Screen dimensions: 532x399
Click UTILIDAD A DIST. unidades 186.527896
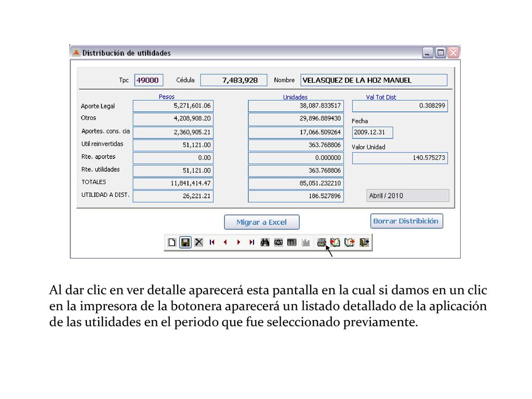[x=296, y=196]
